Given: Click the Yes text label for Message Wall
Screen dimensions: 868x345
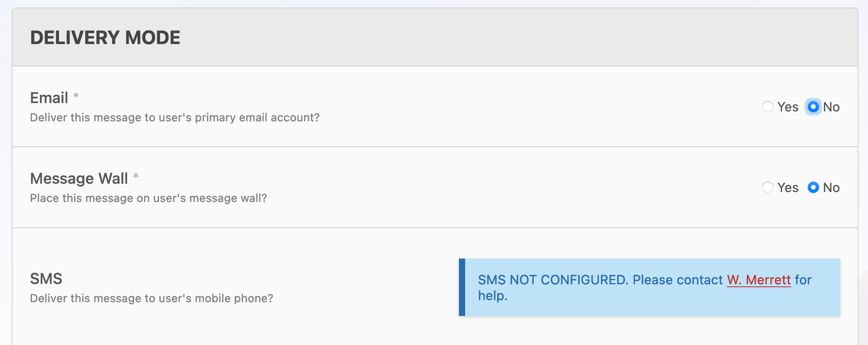Looking at the screenshot, I should pyautogui.click(x=788, y=187).
